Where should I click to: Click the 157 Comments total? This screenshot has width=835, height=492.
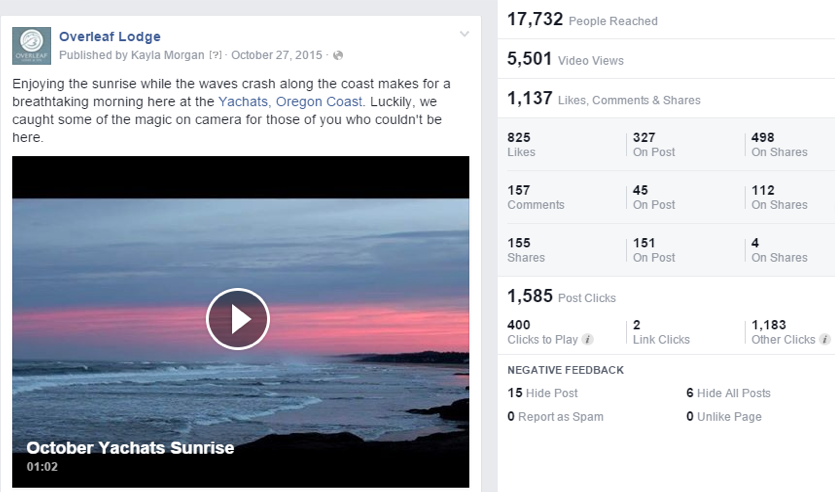tap(536, 197)
